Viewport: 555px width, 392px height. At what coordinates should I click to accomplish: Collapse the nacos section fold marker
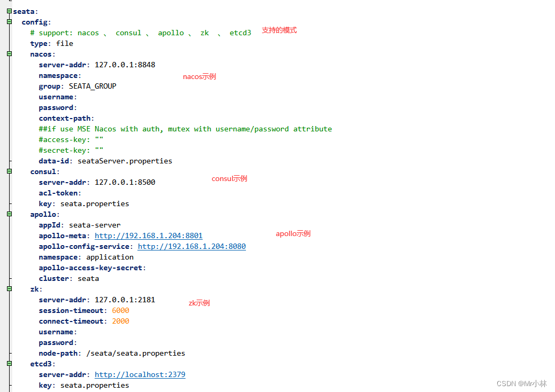10,54
